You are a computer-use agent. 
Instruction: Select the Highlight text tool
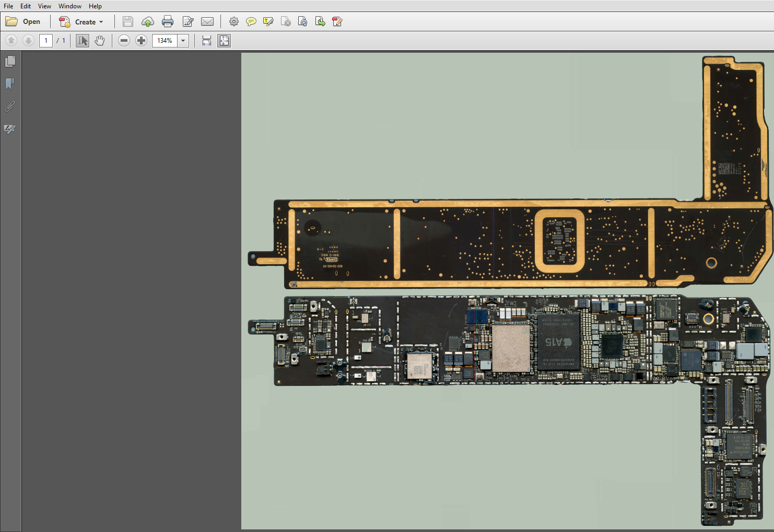click(x=268, y=21)
